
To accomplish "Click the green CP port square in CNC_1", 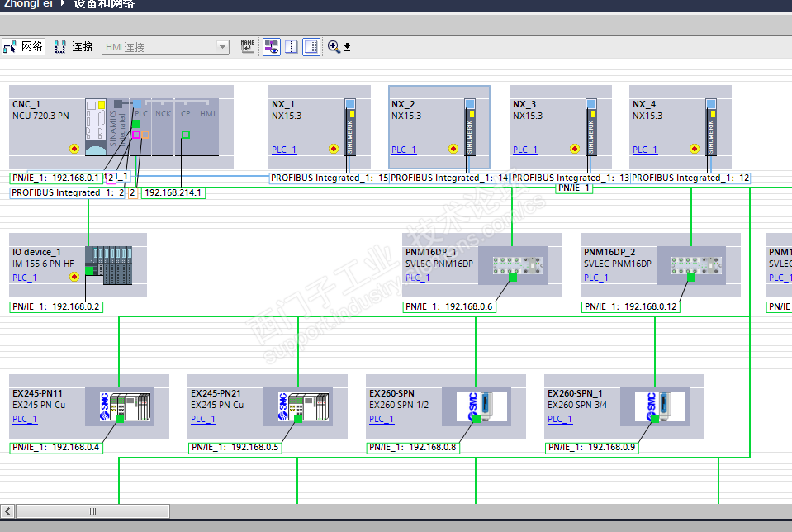I will pyautogui.click(x=185, y=135).
